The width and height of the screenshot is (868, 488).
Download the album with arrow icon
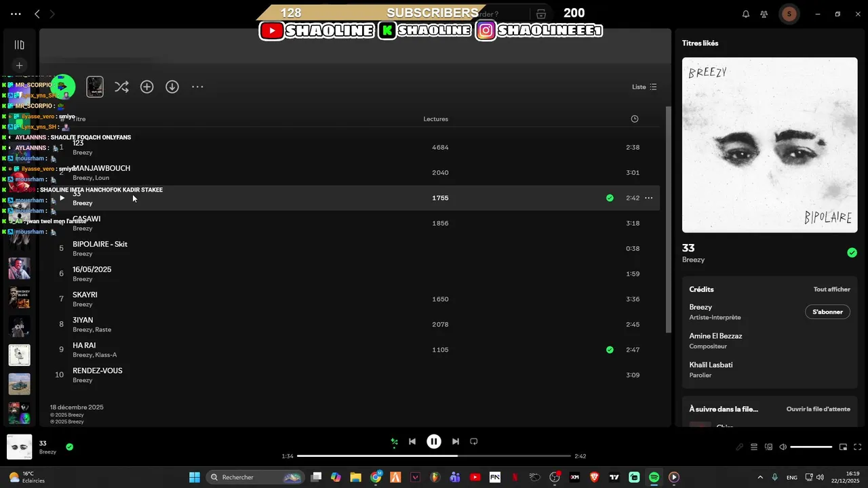click(x=172, y=87)
